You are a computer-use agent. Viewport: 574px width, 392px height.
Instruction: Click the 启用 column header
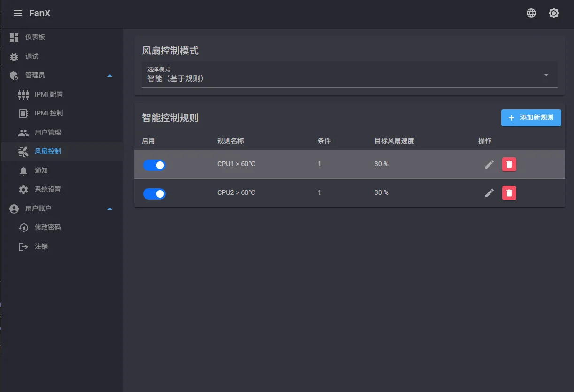(148, 141)
